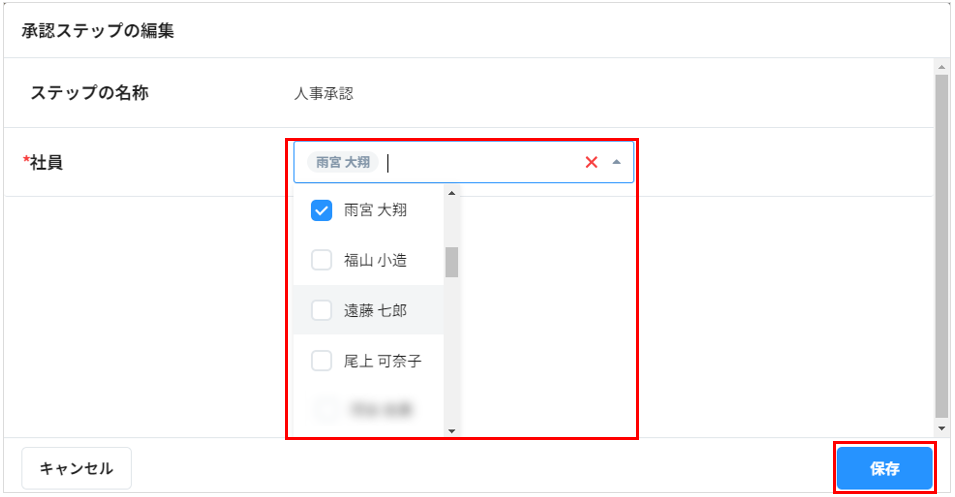The image size is (955, 497).
Task: Select the 遠藤 七郎 list row
Action: pos(374,311)
